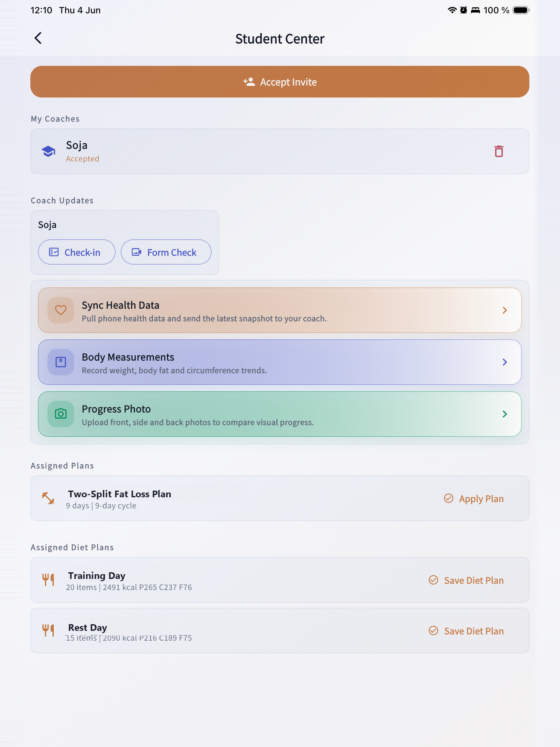Click the Accepted status under Soja
560x747 pixels.
pyautogui.click(x=82, y=159)
